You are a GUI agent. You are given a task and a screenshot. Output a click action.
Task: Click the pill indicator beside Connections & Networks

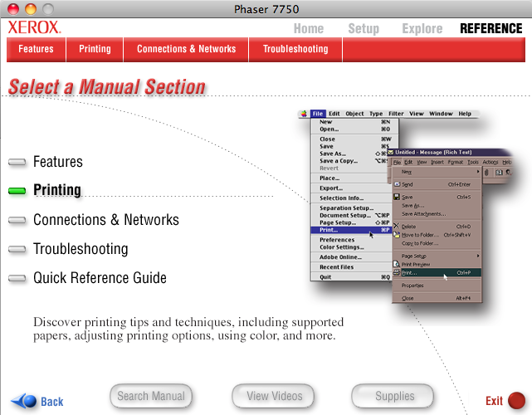[17, 221]
